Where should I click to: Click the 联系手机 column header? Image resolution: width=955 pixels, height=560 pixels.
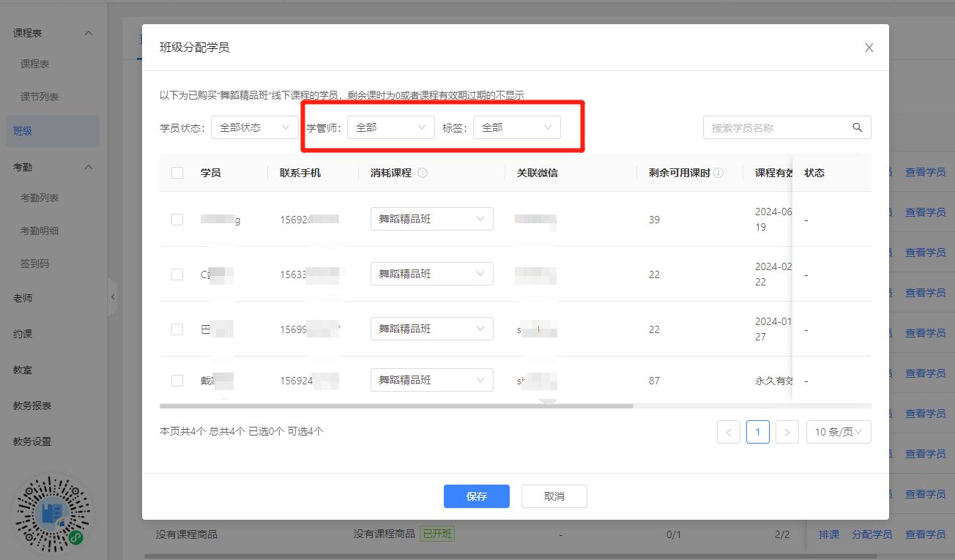[300, 173]
